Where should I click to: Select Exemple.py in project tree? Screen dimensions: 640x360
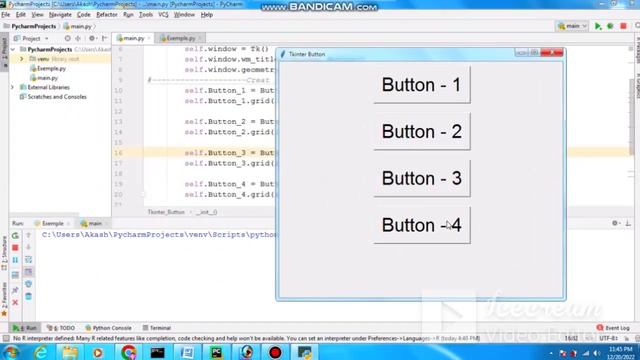pos(48,69)
